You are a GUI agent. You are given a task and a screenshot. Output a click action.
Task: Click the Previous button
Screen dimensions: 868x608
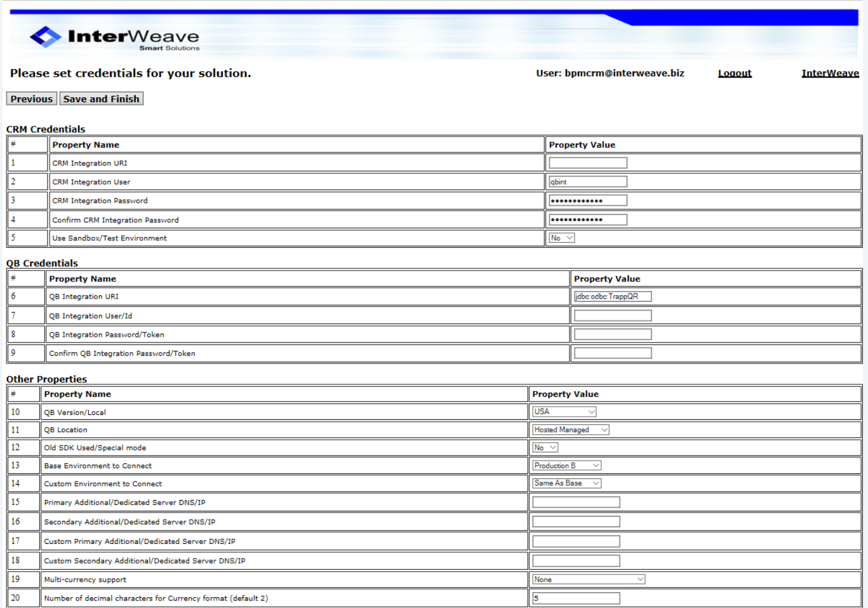[x=32, y=99]
